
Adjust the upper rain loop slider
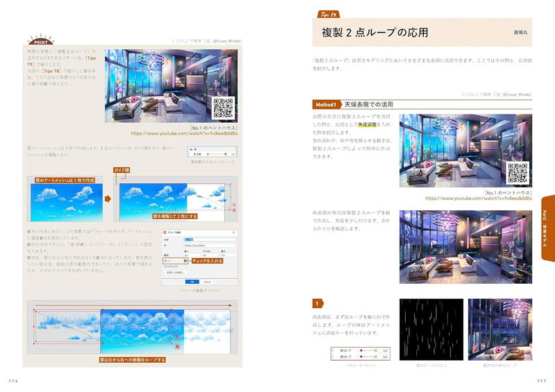[x=368, y=350]
